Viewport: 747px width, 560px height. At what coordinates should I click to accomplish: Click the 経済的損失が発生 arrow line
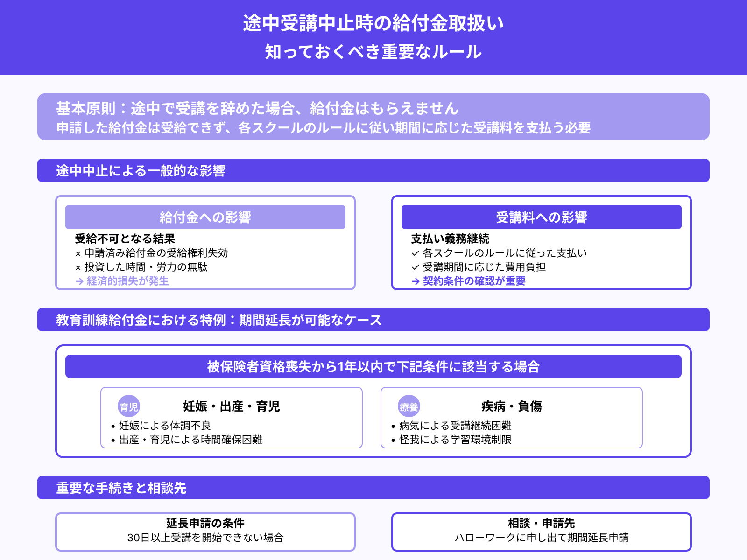pyautogui.click(x=122, y=281)
